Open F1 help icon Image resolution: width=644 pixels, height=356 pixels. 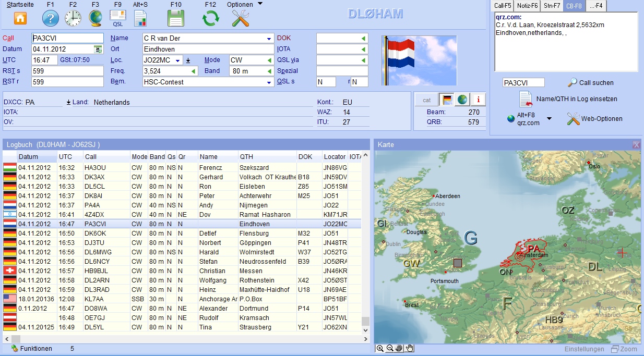point(50,18)
